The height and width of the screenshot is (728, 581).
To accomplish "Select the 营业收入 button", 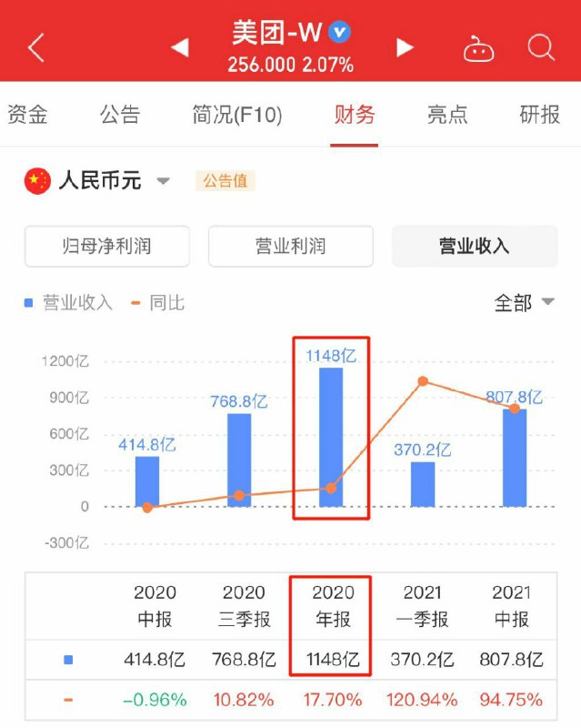I will (x=475, y=246).
